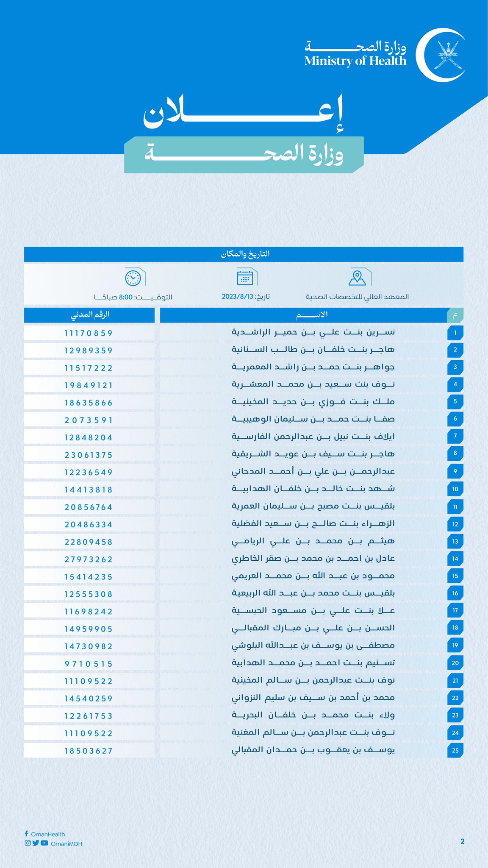Screen dimensions: 488x868
Task: Click the calendar date icon
Action: coord(245,278)
